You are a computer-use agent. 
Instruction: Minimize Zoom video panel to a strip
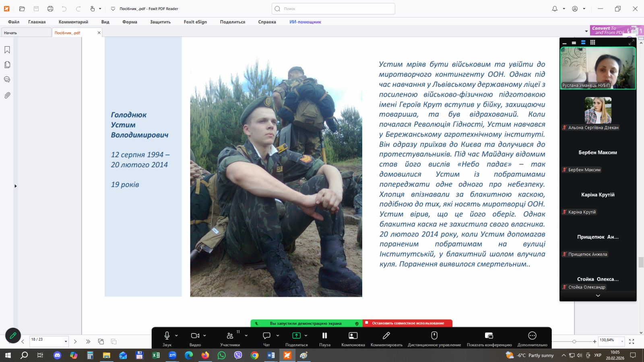point(564,43)
